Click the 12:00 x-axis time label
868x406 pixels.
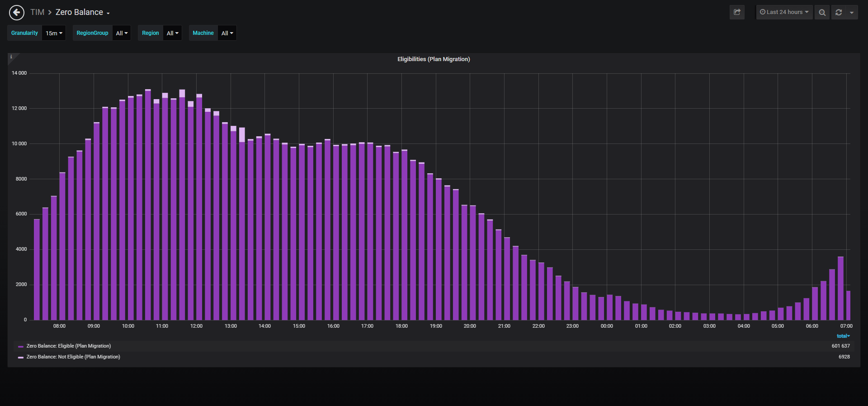click(196, 326)
